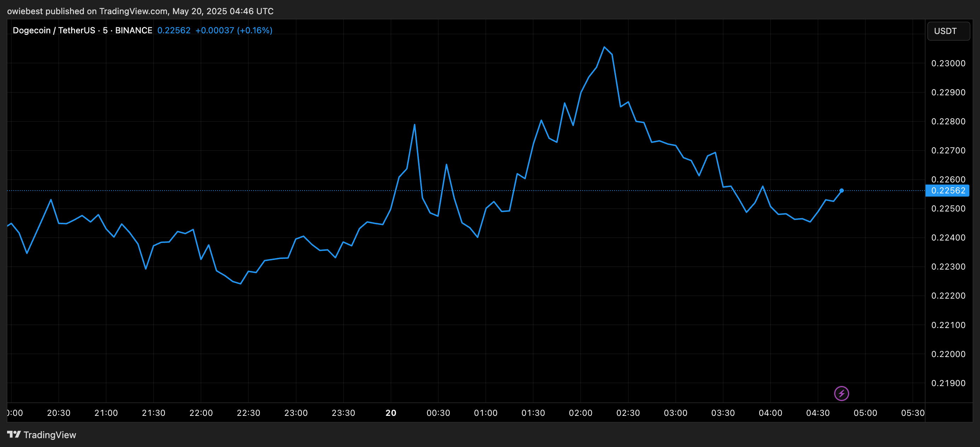This screenshot has width=980, height=447.
Task: Click the TetherUS quote currency label
Action: coord(76,30)
